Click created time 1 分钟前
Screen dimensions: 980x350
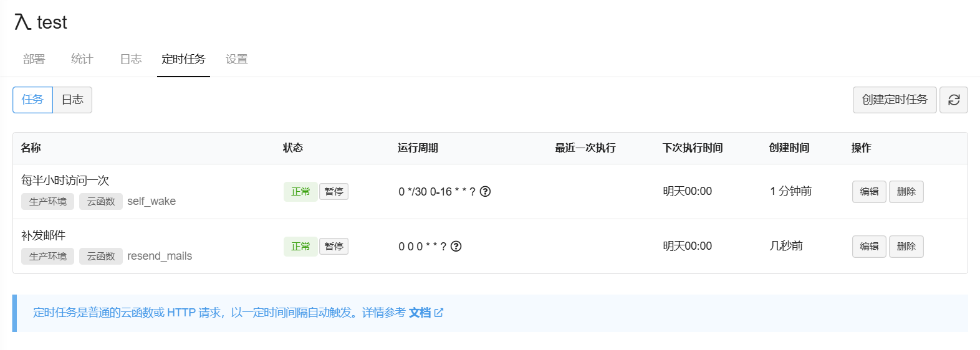pos(790,191)
